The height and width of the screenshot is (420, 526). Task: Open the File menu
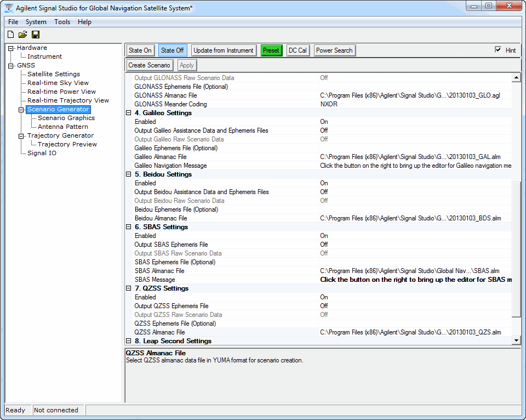(13, 22)
